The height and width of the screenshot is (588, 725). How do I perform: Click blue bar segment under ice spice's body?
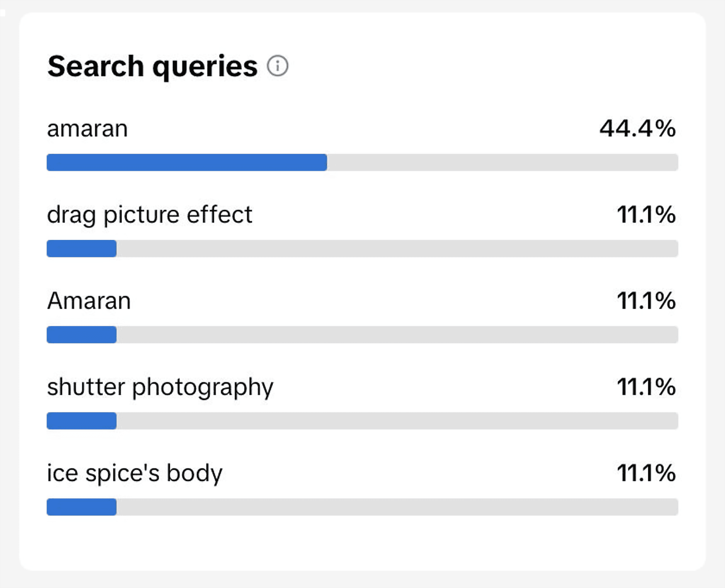[81, 507]
